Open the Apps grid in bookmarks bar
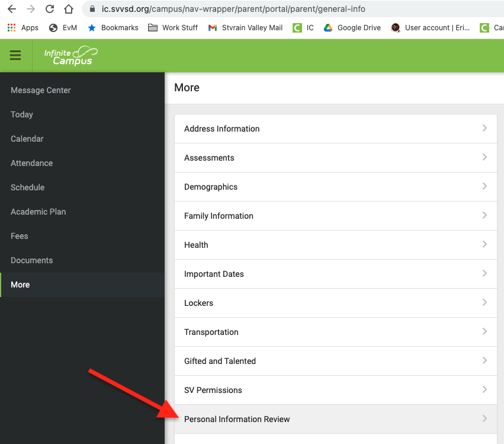 (x=23, y=28)
